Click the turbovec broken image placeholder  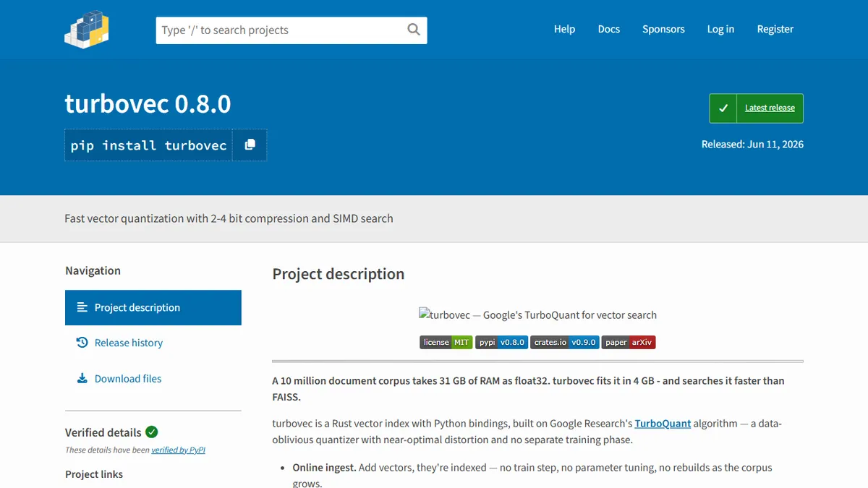click(x=537, y=314)
